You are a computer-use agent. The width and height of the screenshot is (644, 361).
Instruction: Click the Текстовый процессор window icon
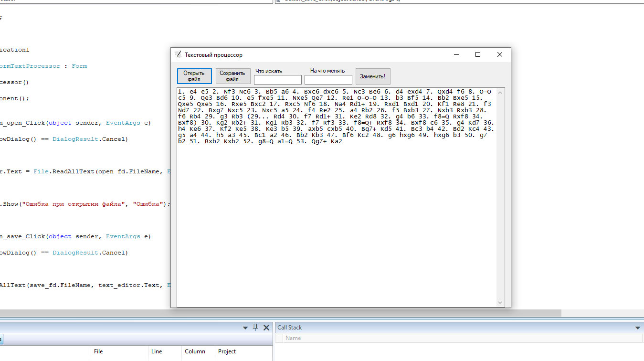(x=178, y=54)
